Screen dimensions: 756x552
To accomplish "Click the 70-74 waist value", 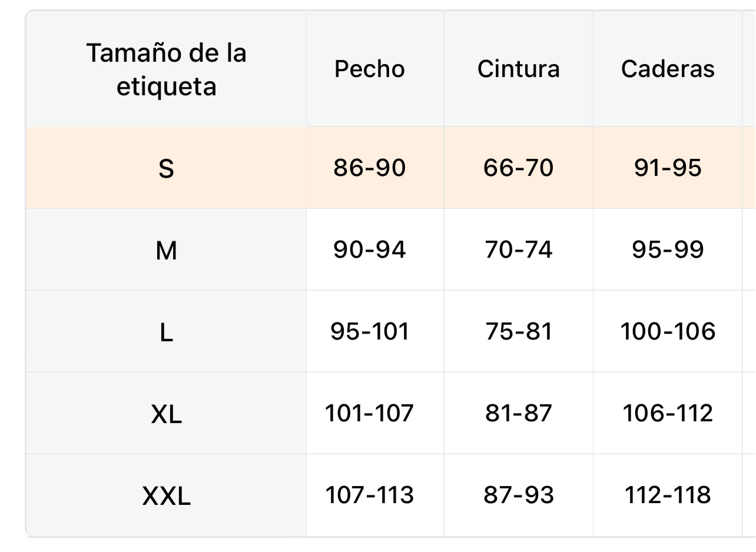I will (x=518, y=250).
